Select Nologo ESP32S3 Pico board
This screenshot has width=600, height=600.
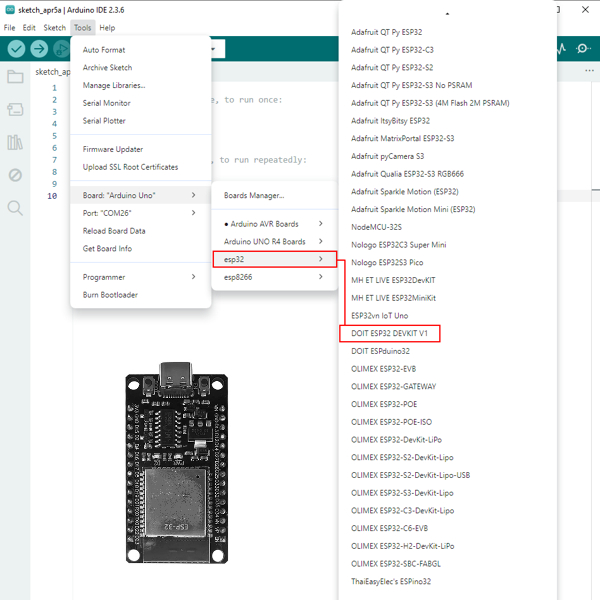coord(447,262)
